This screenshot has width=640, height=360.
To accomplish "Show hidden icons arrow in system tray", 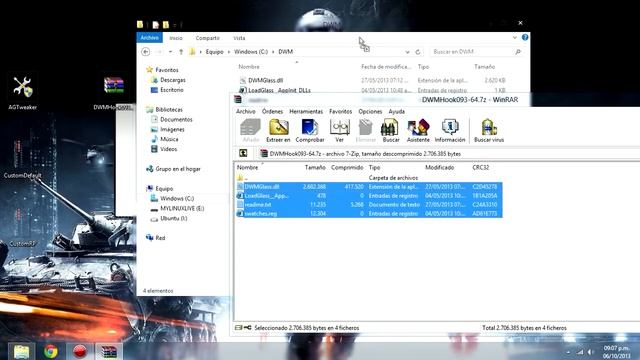I will coord(568,352).
